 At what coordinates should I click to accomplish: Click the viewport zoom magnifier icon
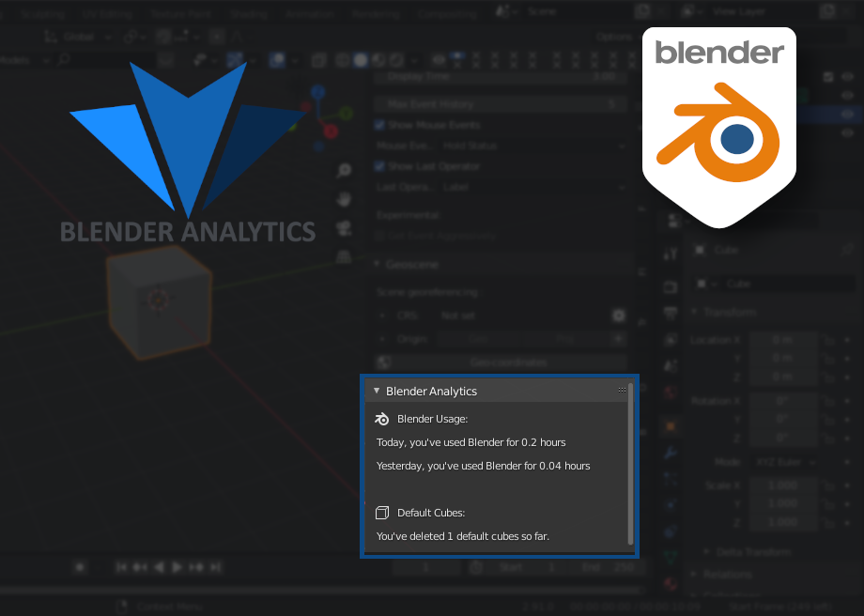coord(345,171)
